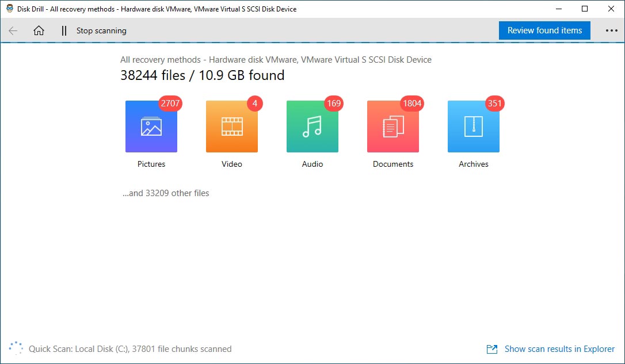Open Show scan results in Explorer link
Viewport: 625px width, 364px height.
[559, 349]
